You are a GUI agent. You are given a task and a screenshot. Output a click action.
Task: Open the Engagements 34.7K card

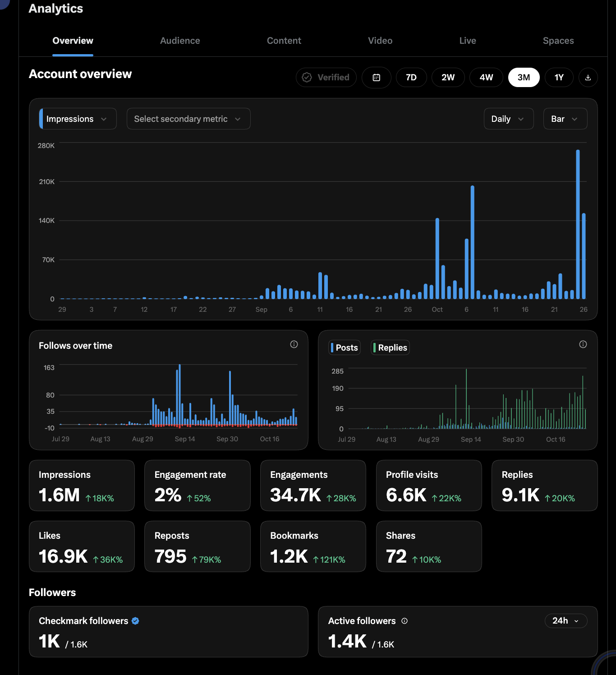313,485
